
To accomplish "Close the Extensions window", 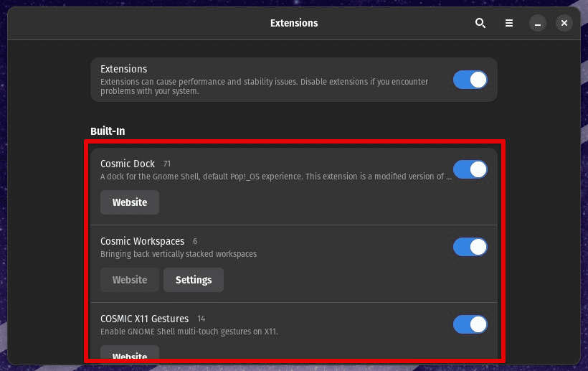I will 564,23.
